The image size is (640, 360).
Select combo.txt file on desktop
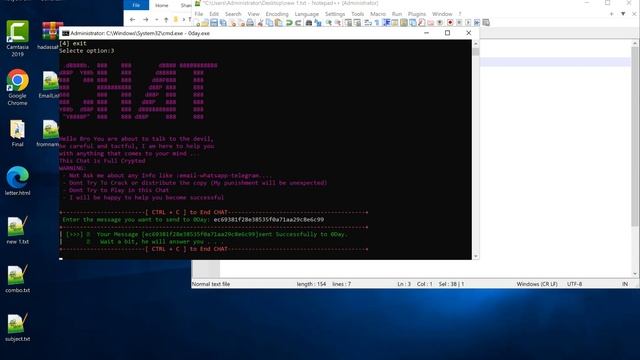pos(18,279)
